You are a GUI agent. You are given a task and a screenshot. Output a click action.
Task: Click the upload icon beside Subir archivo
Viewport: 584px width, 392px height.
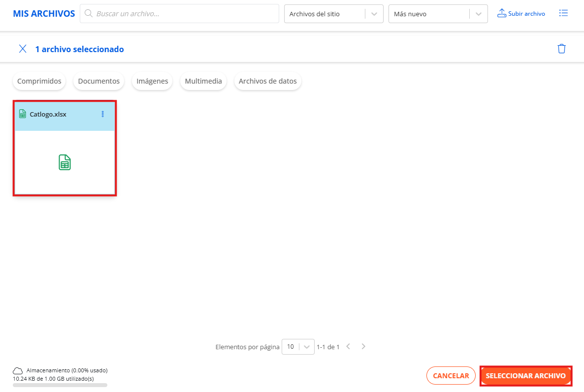tap(502, 13)
